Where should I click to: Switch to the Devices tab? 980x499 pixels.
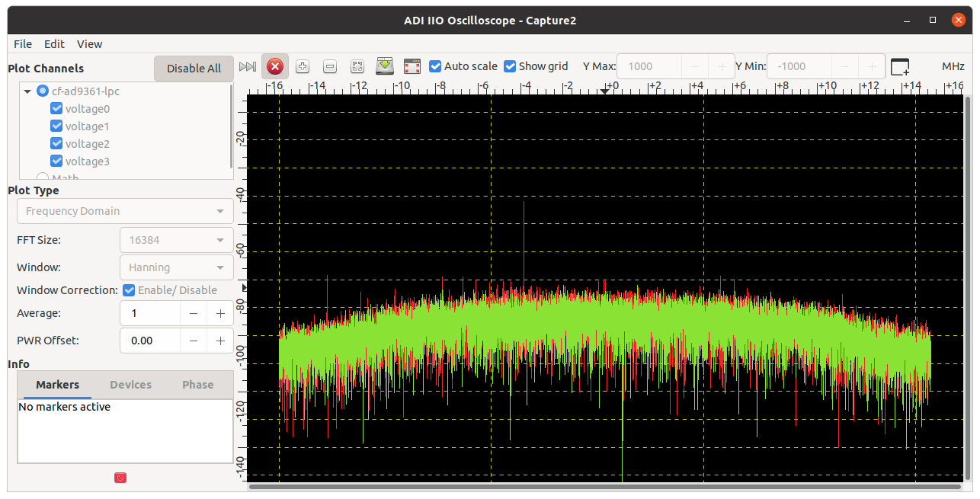(130, 385)
